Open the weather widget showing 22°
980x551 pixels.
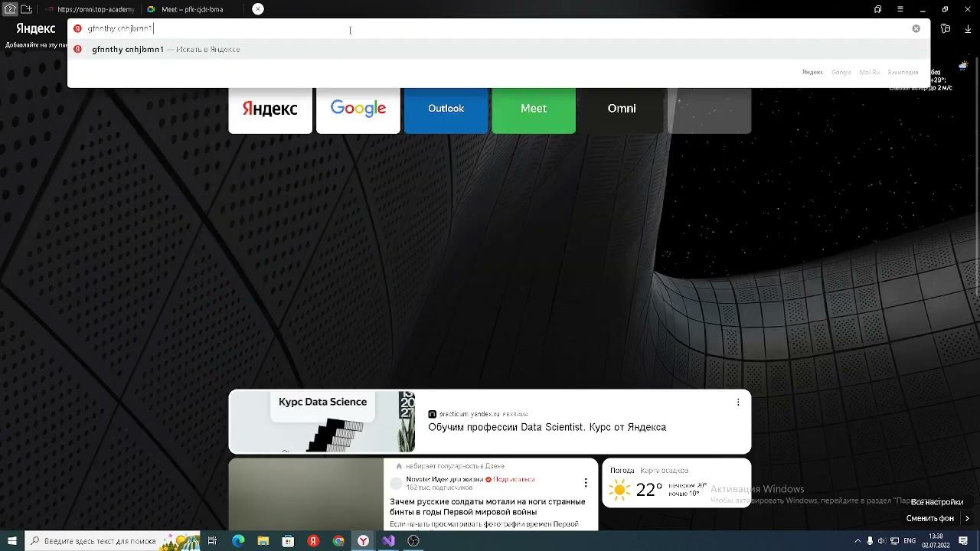pos(677,483)
